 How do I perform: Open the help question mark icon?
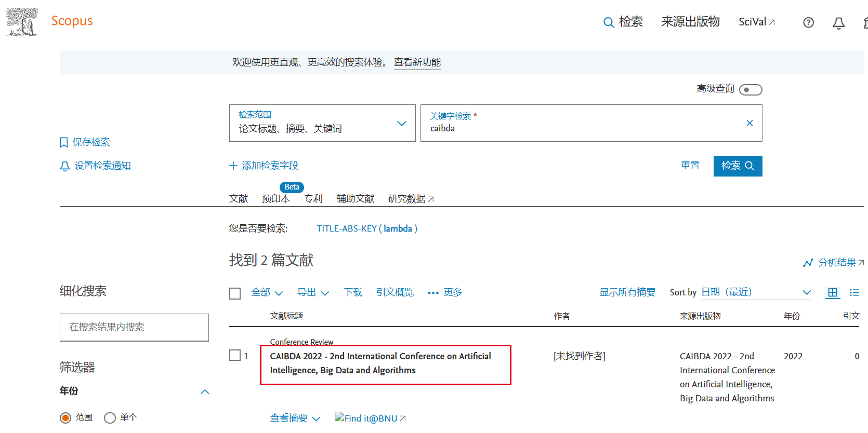808,22
